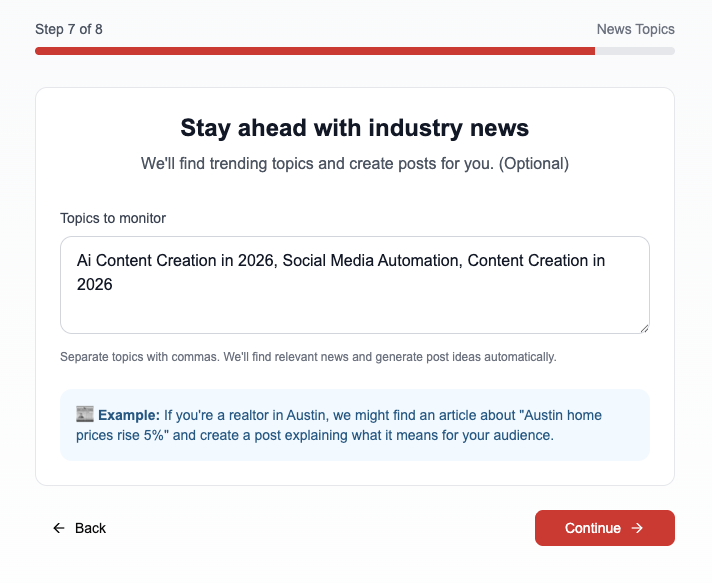
Task: Click the "Topics to monitor" field label
Action: [x=113, y=218]
